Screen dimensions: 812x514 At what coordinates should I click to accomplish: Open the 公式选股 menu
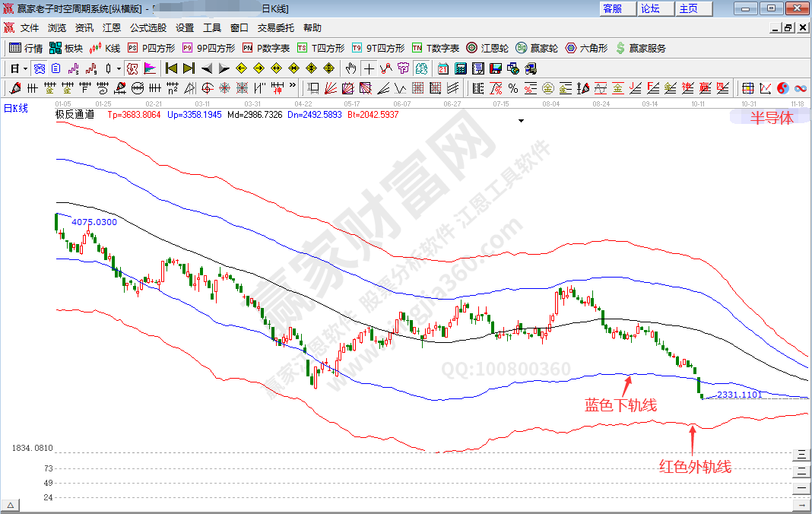(x=148, y=28)
